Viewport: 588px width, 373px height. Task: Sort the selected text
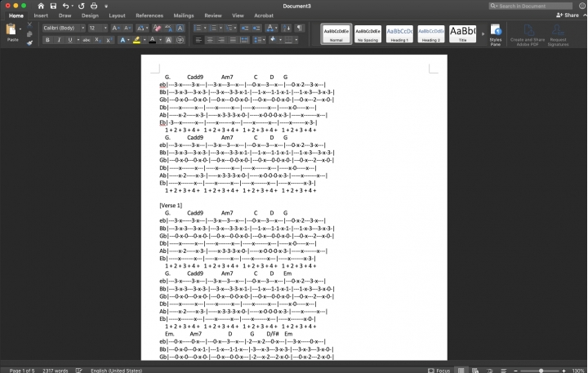[x=286, y=28]
